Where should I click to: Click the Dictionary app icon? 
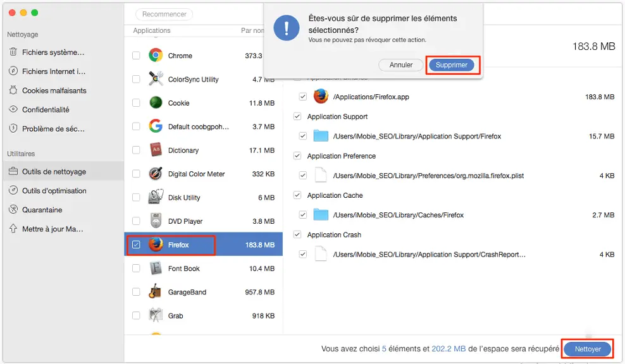(156, 150)
